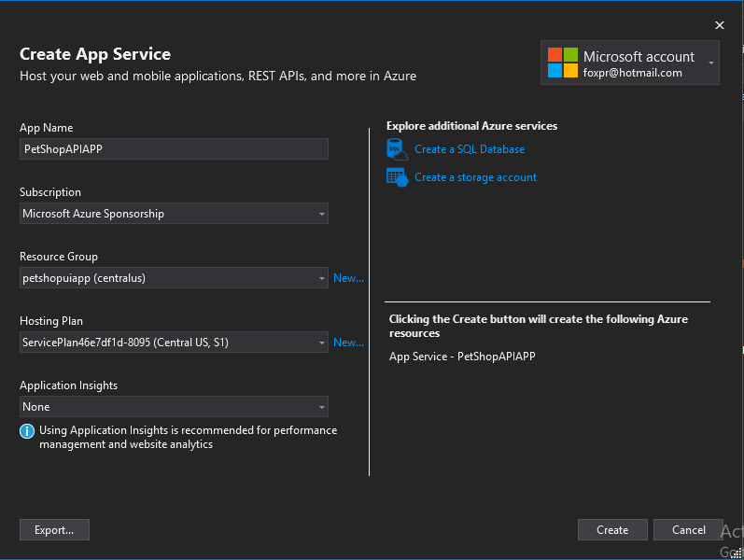Click the 'App Name' label
The width and height of the screenshot is (744, 560).
(x=46, y=128)
